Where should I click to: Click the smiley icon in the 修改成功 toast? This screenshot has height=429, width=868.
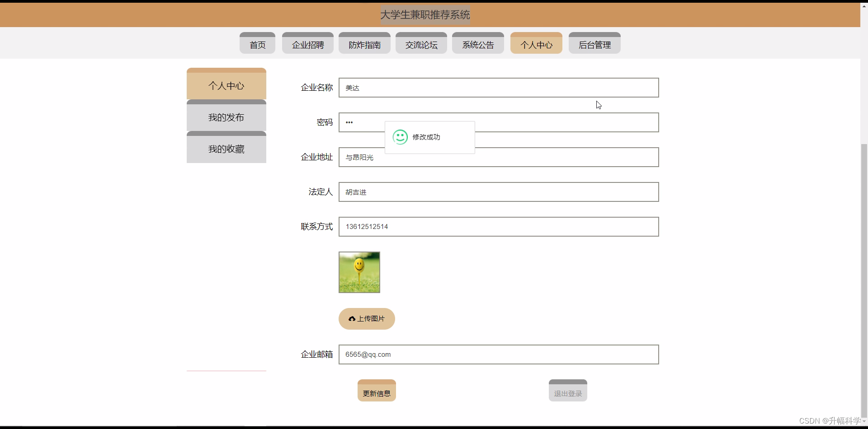click(x=400, y=137)
